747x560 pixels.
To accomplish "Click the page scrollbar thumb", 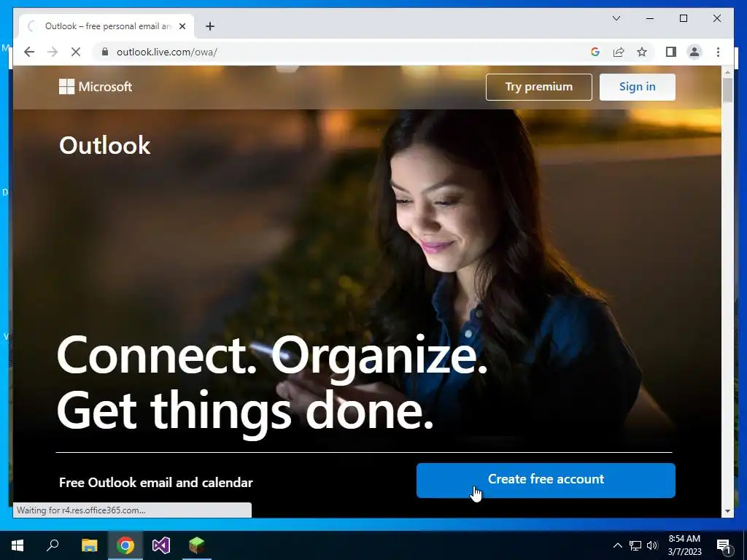I will coord(727,90).
